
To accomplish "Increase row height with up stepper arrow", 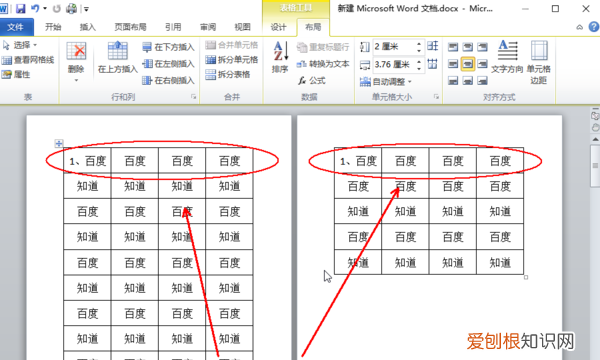I will coord(419,44).
